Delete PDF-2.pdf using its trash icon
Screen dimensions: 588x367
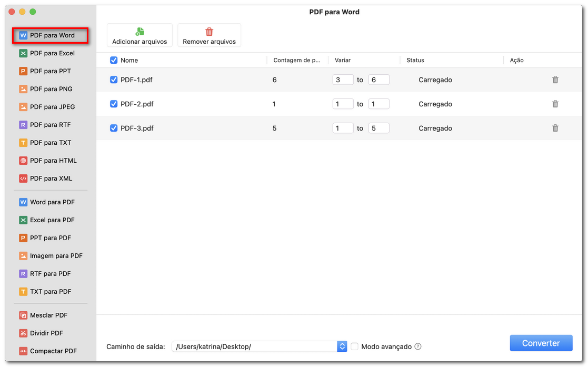click(555, 104)
